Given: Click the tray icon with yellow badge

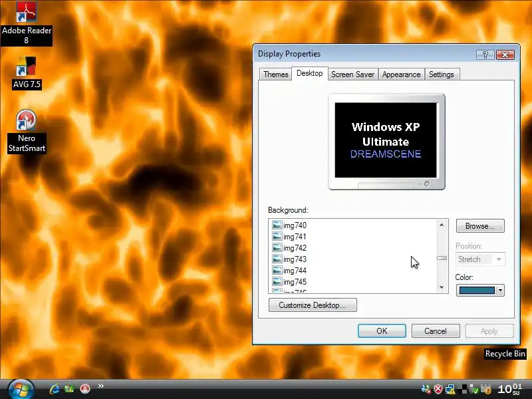Looking at the screenshot, I should coord(486,389).
